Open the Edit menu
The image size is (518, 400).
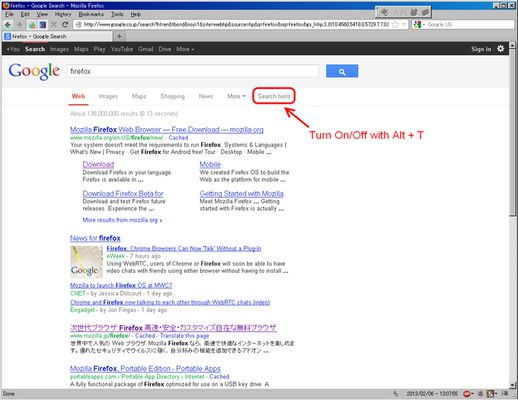(25, 14)
